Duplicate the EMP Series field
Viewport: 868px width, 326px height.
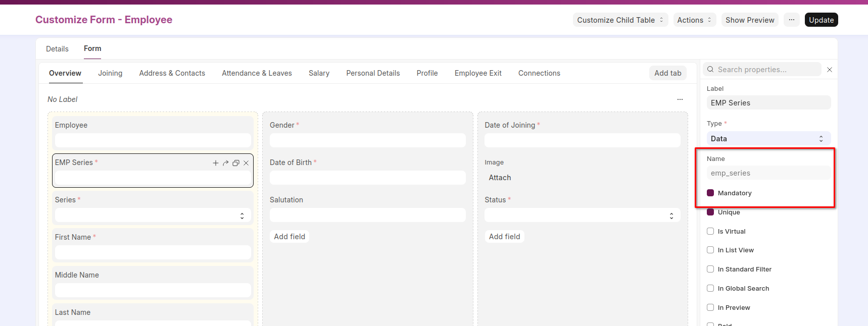click(236, 163)
